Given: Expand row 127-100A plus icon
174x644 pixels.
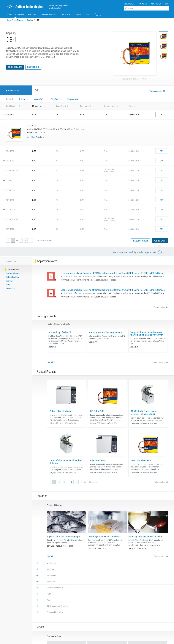Looking at the screenshot, I should [4, 161].
